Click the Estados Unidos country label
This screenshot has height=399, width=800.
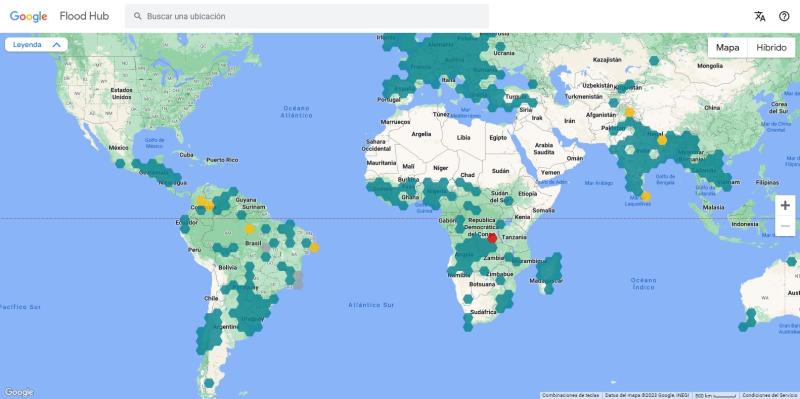[121, 93]
